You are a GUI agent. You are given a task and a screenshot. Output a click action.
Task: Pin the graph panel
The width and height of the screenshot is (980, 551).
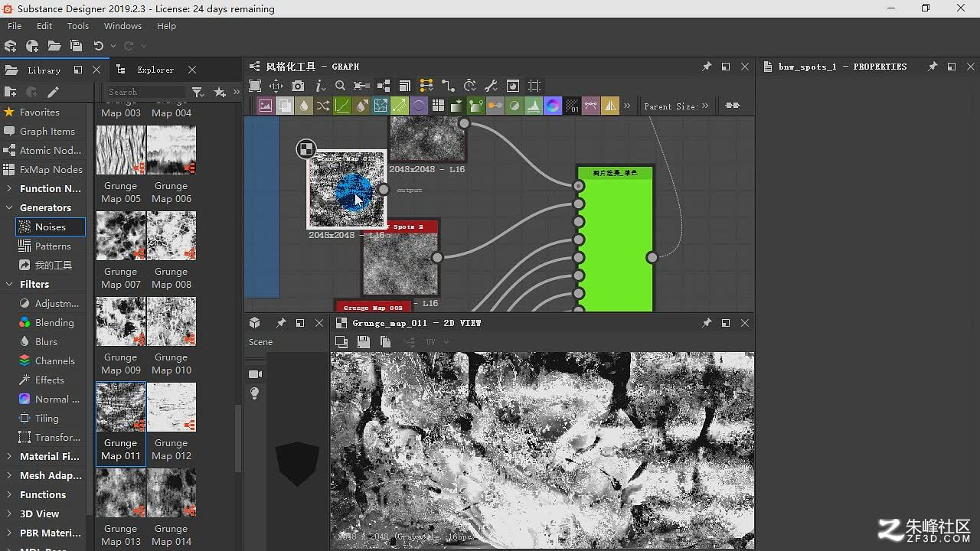pos(707,67)
